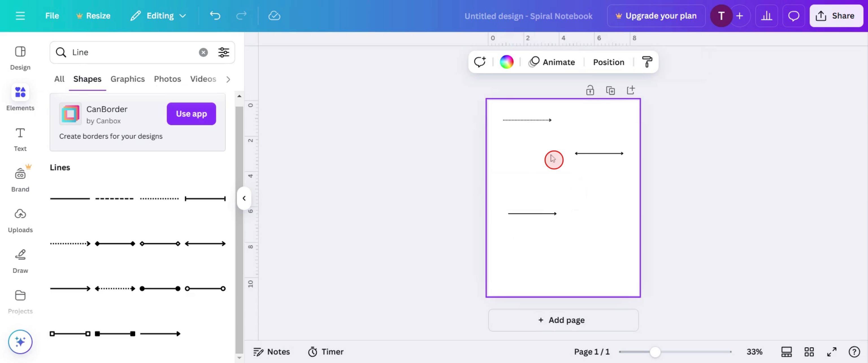
Task: Duplicate the page with copy icon
Action: pyautogui.click(x=610, y=90)
